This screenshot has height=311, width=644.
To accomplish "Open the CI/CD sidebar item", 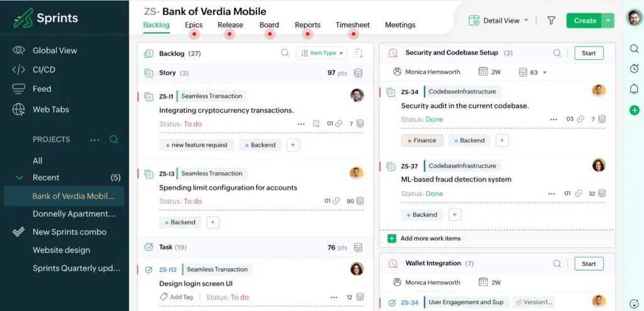I will [x=43, y=70].
